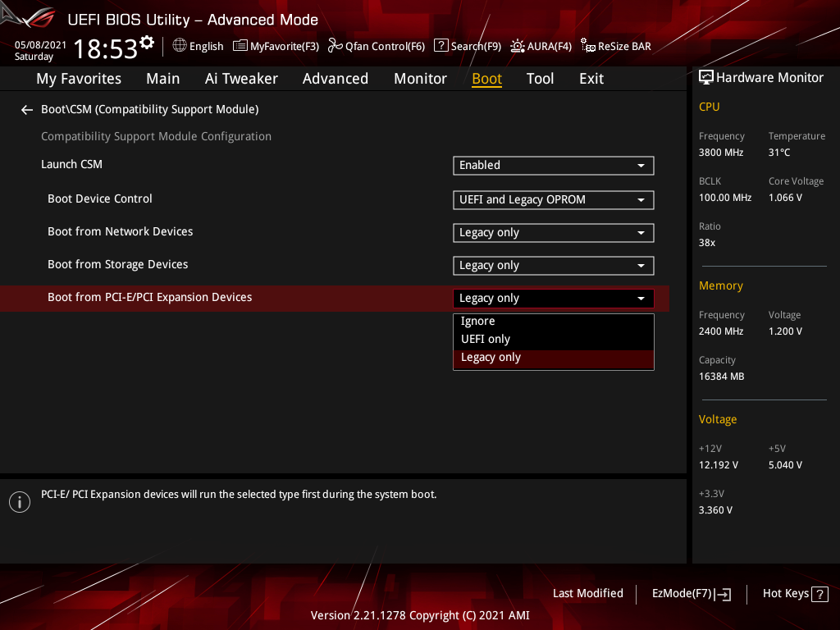Click the info icon beside help text
Screen dimensions: 840x630
coord(20,502)
